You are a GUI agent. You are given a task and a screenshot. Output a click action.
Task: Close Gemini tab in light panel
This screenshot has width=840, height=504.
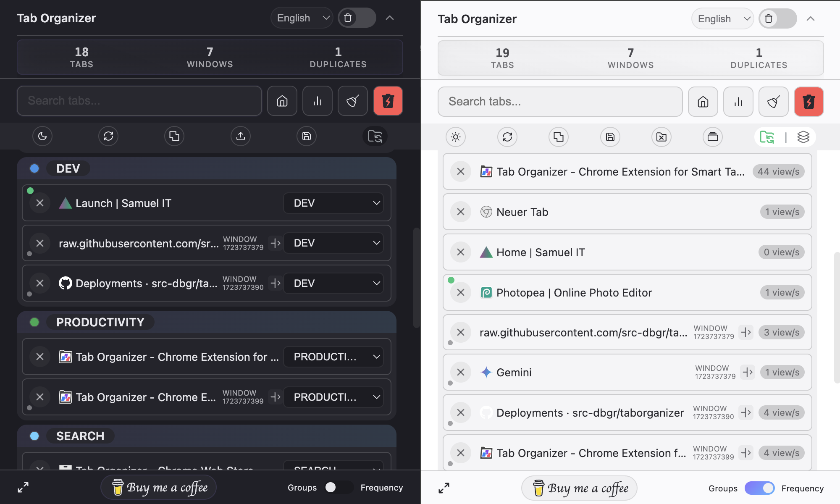pyautogui.click(x=461, y=373)
